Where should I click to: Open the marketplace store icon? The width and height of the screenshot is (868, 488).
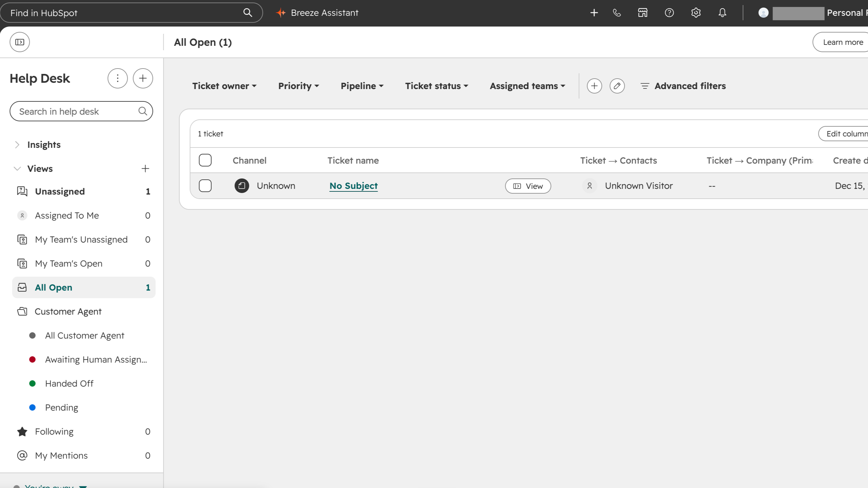point(643,13)
